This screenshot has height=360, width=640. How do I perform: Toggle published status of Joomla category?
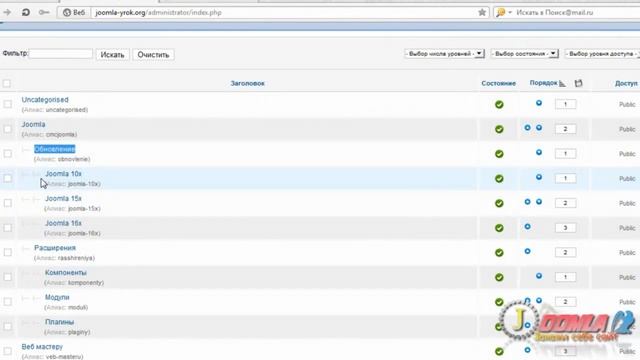click(x=499, y=129)
